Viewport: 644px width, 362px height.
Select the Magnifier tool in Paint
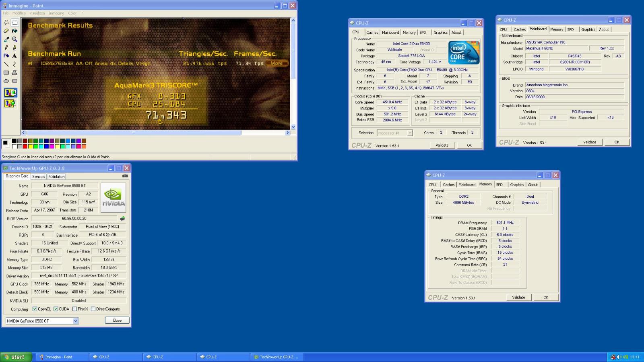(x=14, y=39)
